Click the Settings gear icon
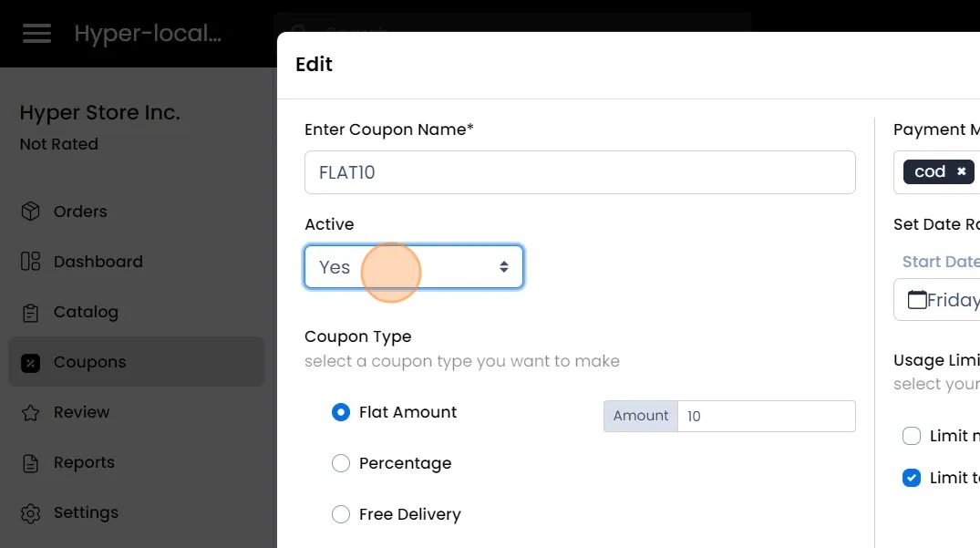 31,513
